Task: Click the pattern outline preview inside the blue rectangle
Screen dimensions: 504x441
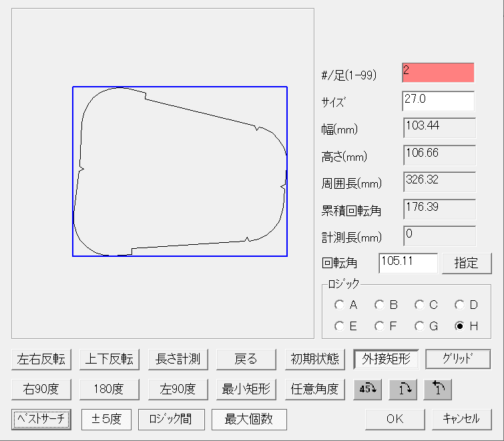Action: pos(180,171)
